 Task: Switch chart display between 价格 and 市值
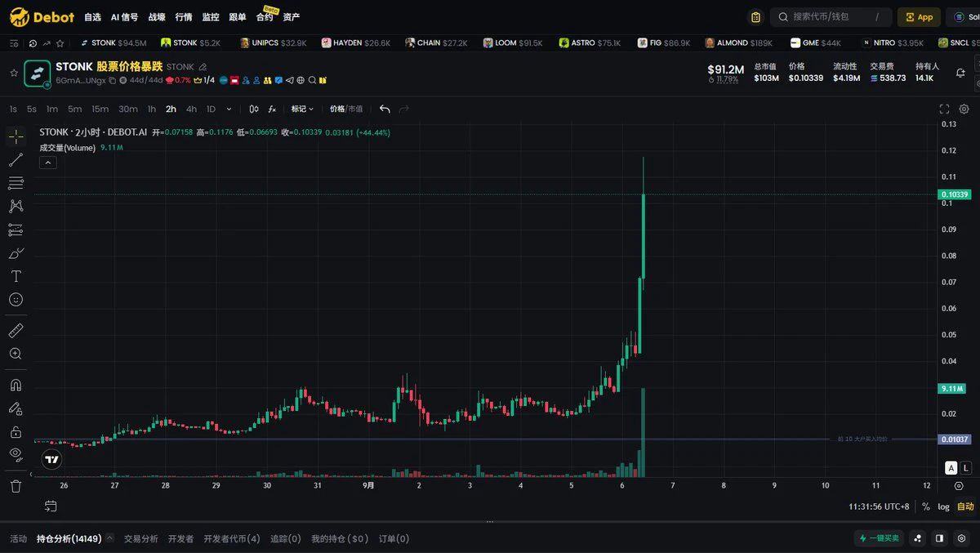pyautogui.click(x=346, y=109)
